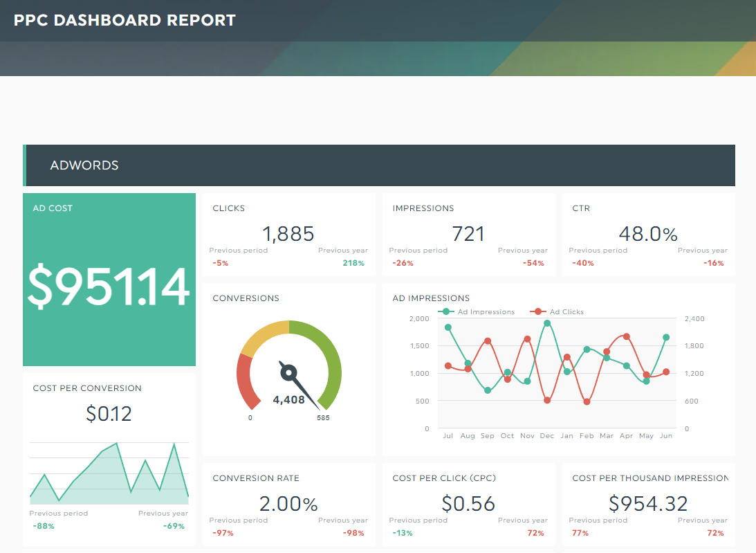The height and width of the screenshot is (553, 756).
Task: Open the cost per conversion area chart
Action: (109, 473)
